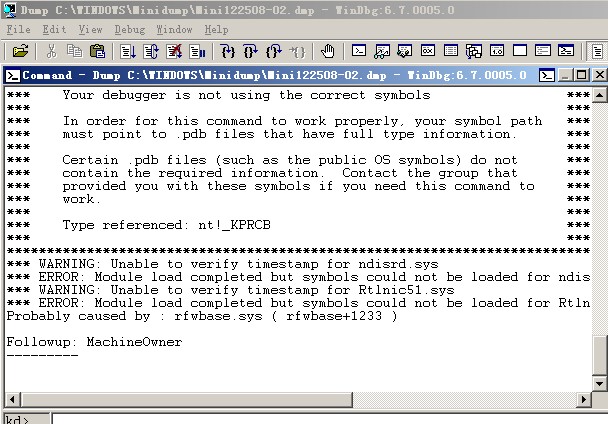Click 'Your debugger is not using the correct symbols'
Image resolution: width=608 pixels, height=424 pixels.
(x=246, y=95)
